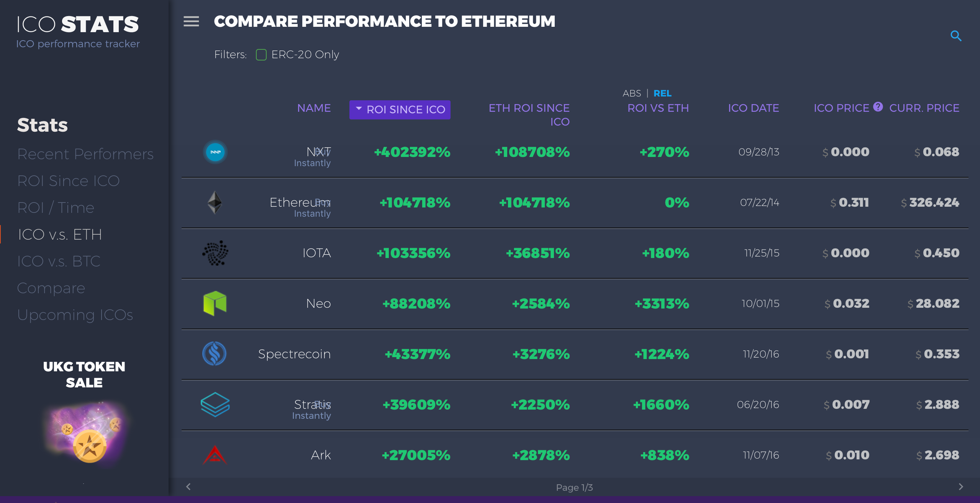The height and width of the screenshot is (503, 980).
Task: Open ICO v.s. BTC sidebar item
Action: [x=59, y=261]
